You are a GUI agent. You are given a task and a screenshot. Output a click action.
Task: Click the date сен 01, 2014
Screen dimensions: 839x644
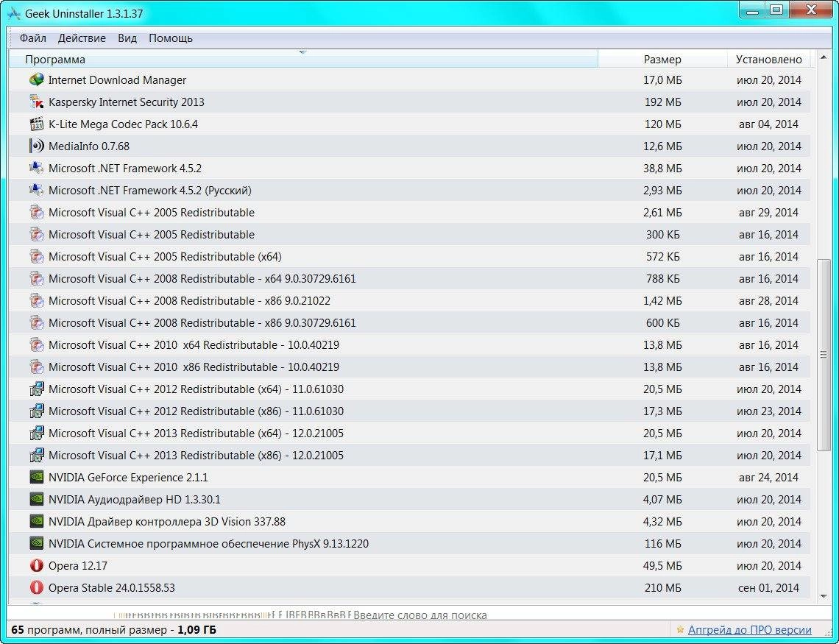(768, 587)
